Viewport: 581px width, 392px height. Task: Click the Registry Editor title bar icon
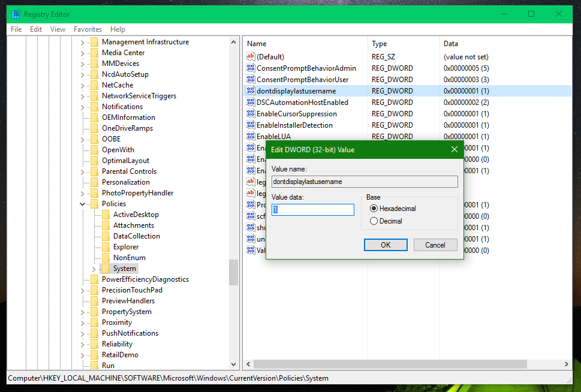pos(16,14)
